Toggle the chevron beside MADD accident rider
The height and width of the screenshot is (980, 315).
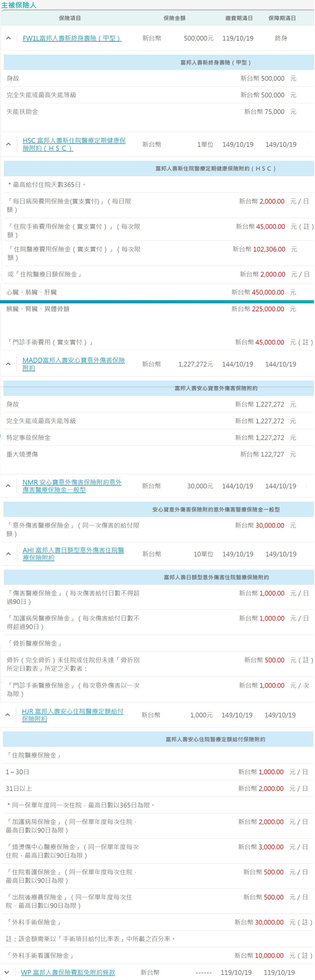(x=8, y=364)
